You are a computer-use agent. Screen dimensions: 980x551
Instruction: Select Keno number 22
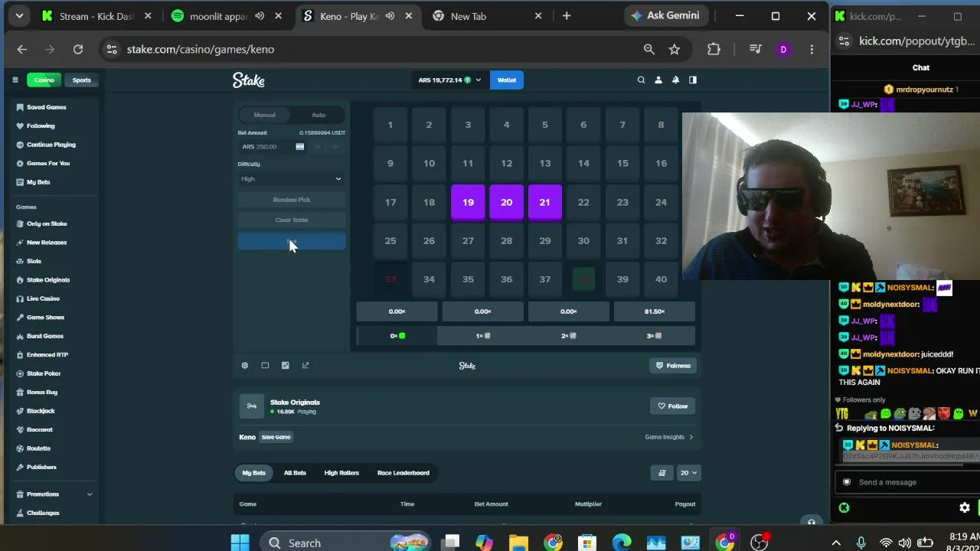(583, 202)
